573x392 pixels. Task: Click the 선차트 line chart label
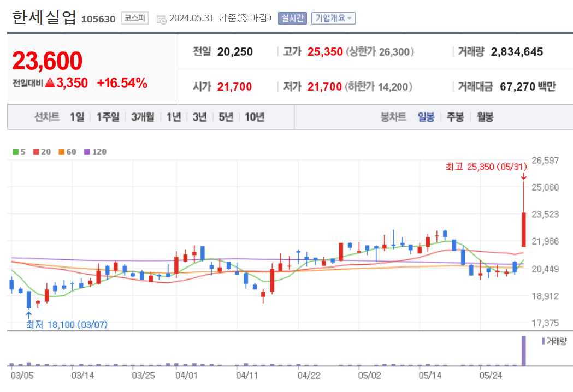click(47, 117)
